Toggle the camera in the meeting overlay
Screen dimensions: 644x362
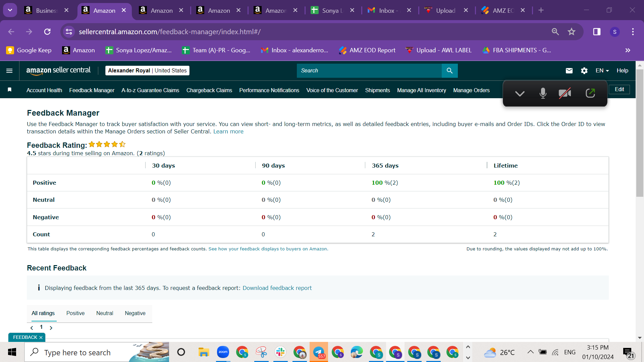565,94
